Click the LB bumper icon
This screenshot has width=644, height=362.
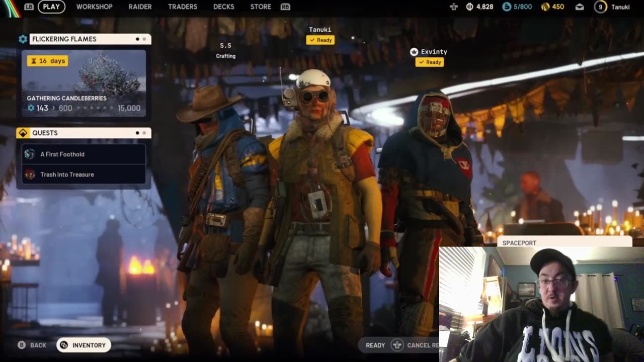(x=29, y=7)
